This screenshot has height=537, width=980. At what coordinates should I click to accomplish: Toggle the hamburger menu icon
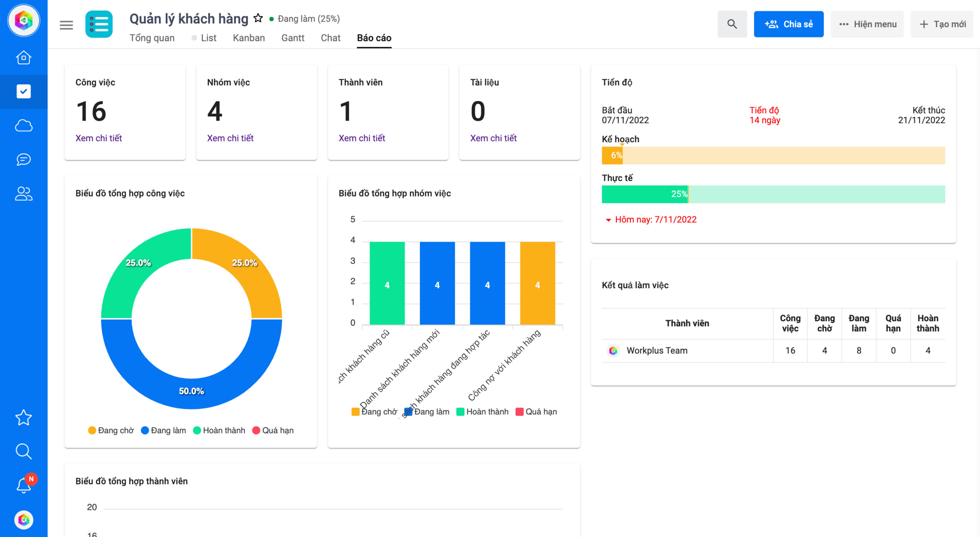pos(66,25)
